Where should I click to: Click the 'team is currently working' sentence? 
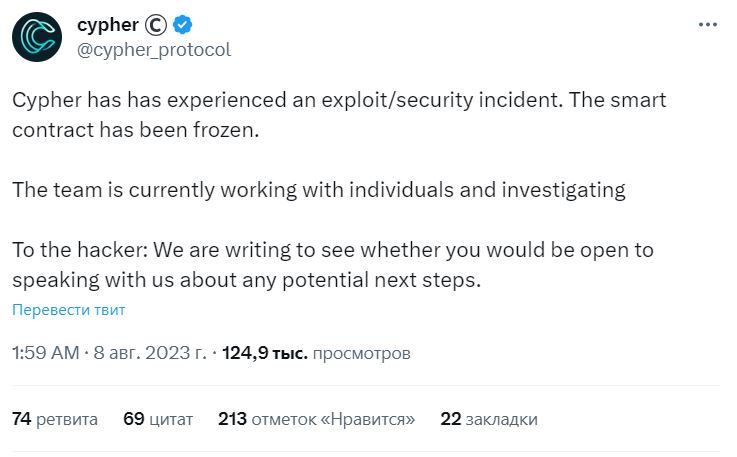(319, 190)
